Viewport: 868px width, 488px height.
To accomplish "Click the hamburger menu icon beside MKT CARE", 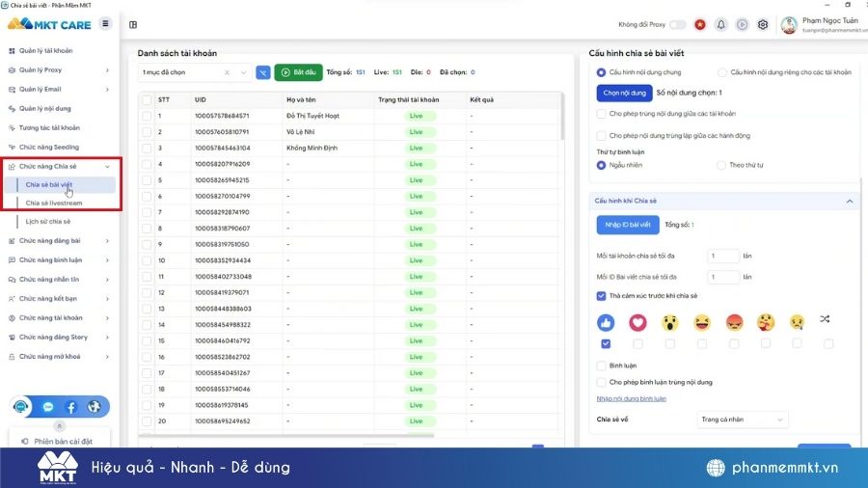I will pos(105,24).
